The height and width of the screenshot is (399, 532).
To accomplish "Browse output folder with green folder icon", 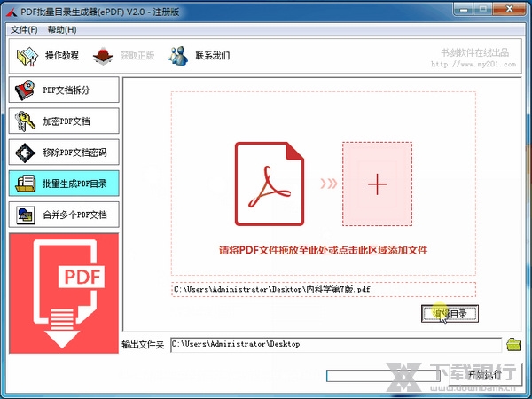I will (513, 344).
